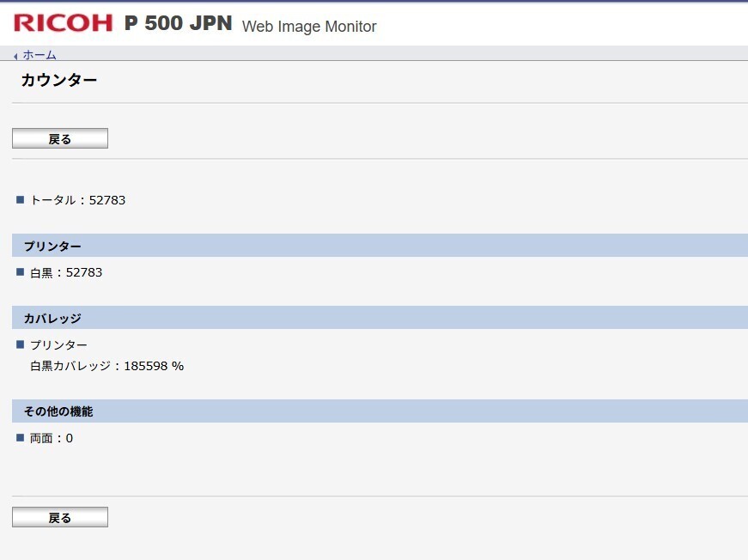Viewport: 748px width, 560px height.
Task: Click the square bullet beside トータル
Action: tap(21, 200)
